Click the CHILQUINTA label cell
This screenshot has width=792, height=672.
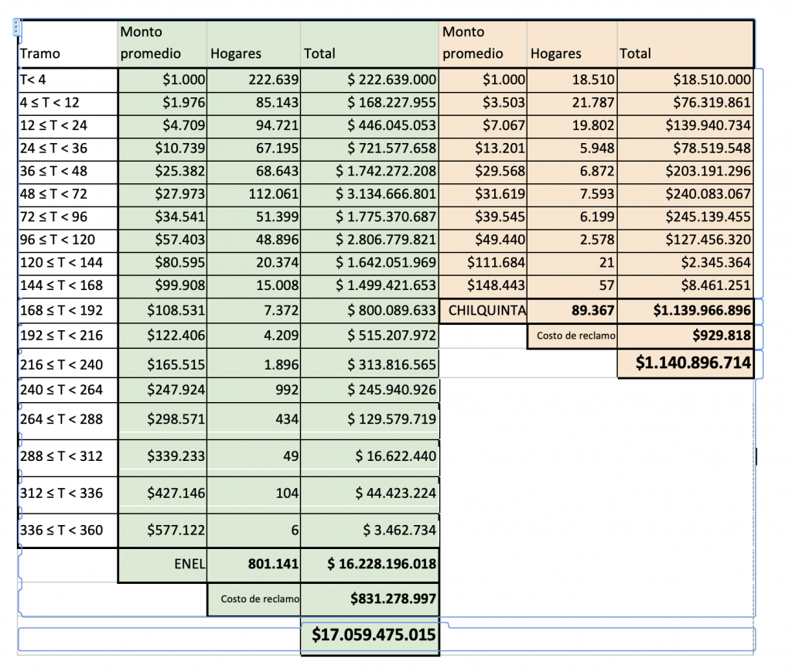coord(483,311)
